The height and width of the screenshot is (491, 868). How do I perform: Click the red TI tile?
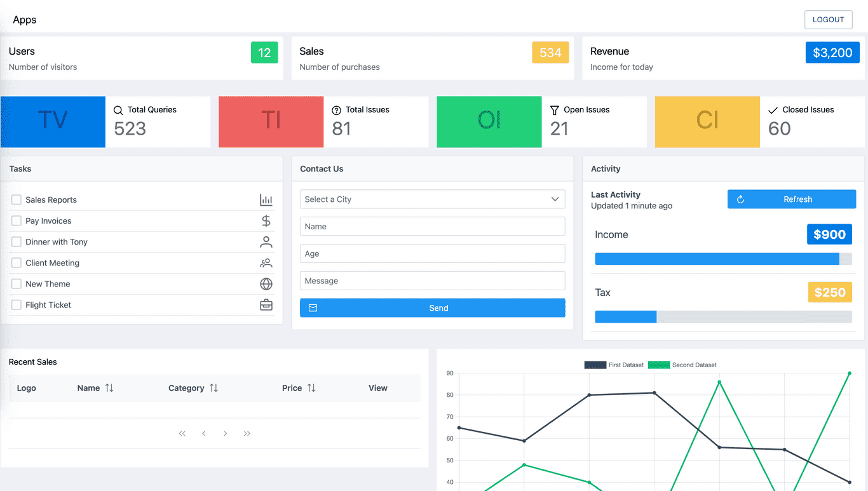(x=271, y=122)
